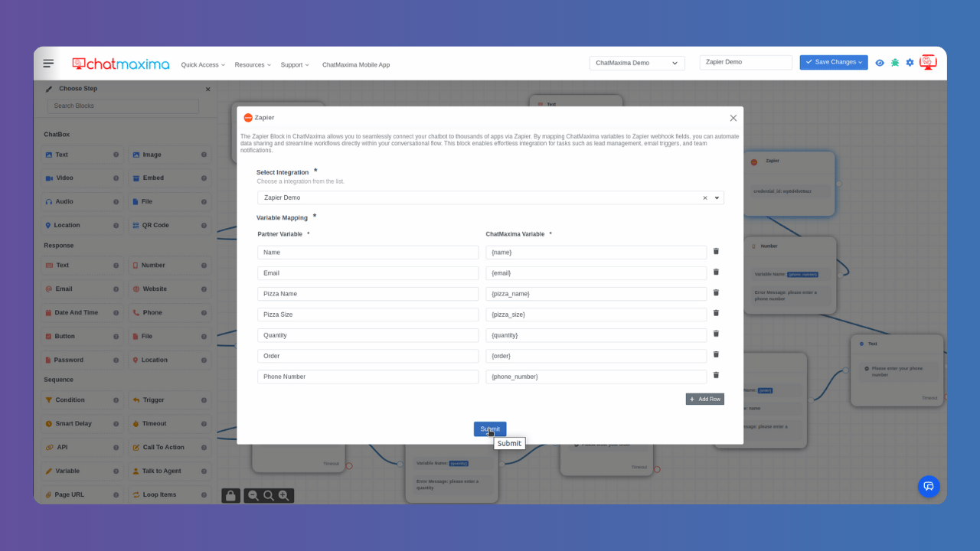980x551 pixels.
Task: Select the ChatBox Text block
Action: pyautogui.click(x=82, y=155)
